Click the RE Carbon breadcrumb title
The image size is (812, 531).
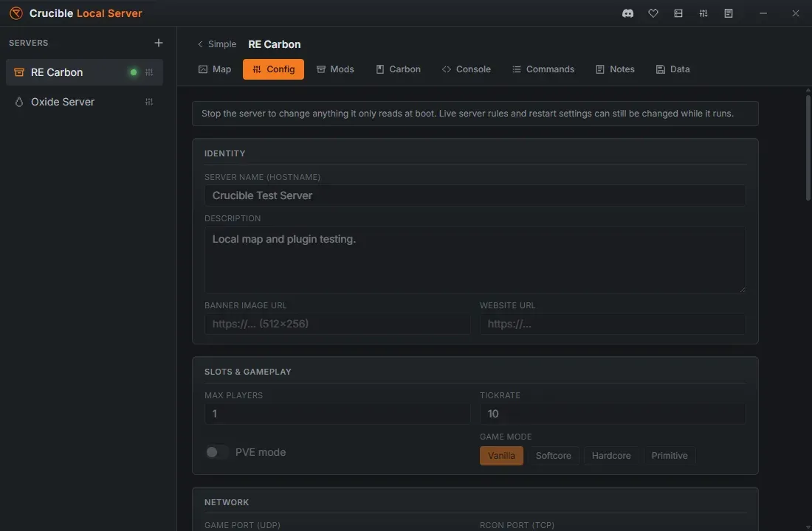[275, 44]
